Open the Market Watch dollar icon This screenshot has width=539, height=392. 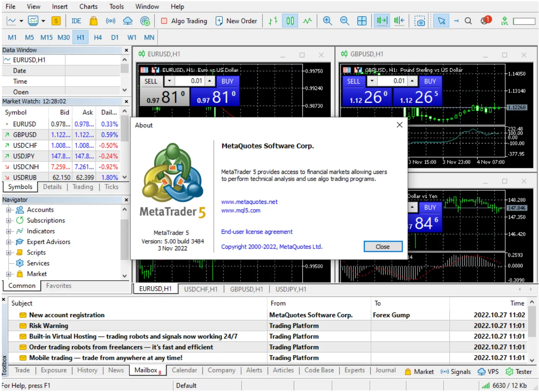[56, 21]
